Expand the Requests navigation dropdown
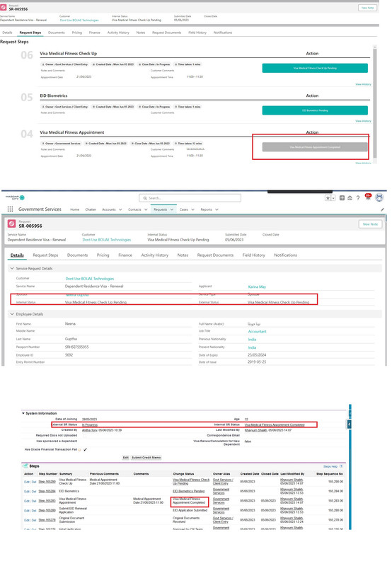 click(x=172, y=209)
